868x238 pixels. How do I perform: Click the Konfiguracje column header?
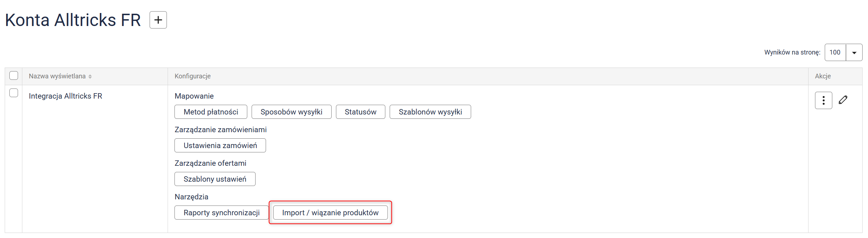[x=192, y=76]
